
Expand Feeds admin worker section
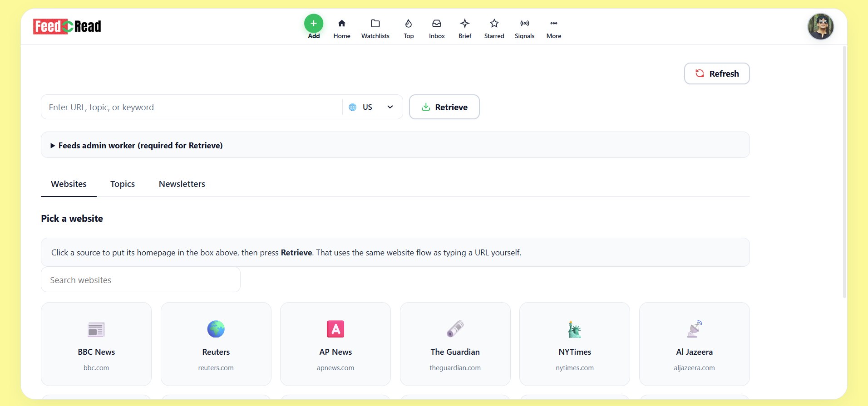click(395, 145)
